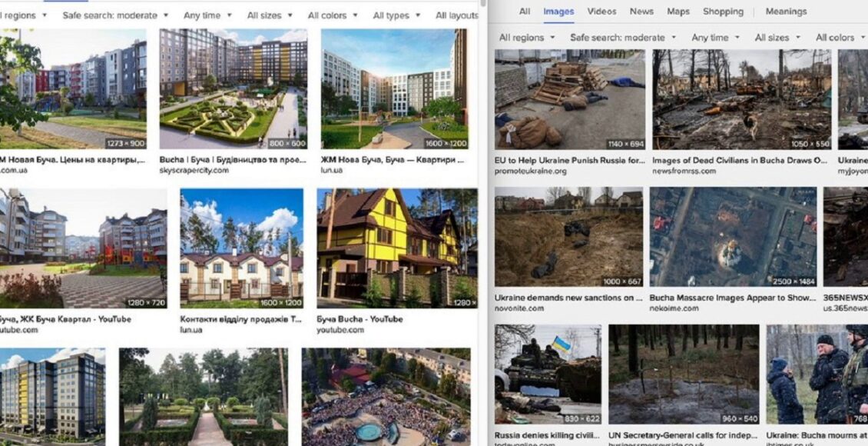The width and height of the screenshot is (868, 446).
Task: Click the newsfromrss.com source link
Action: tap(684, 171)
